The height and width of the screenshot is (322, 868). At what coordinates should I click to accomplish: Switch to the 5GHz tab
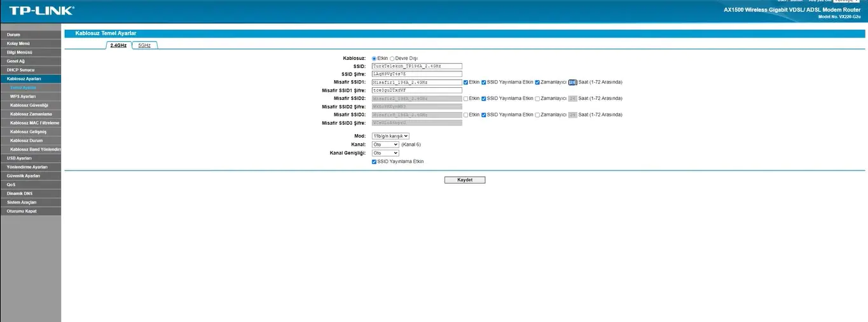[144, 45]
